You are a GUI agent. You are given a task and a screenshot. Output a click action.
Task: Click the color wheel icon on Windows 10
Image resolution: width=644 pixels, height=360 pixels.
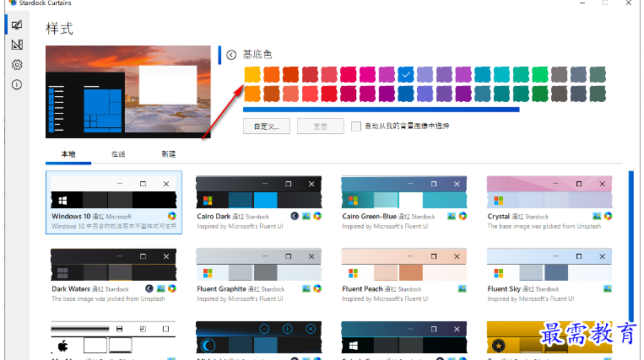(x=171, y=216)
